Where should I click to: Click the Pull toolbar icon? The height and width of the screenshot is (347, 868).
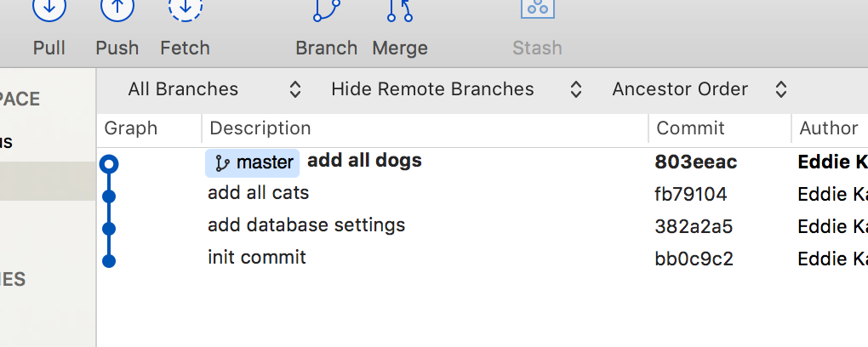point(49,9)
